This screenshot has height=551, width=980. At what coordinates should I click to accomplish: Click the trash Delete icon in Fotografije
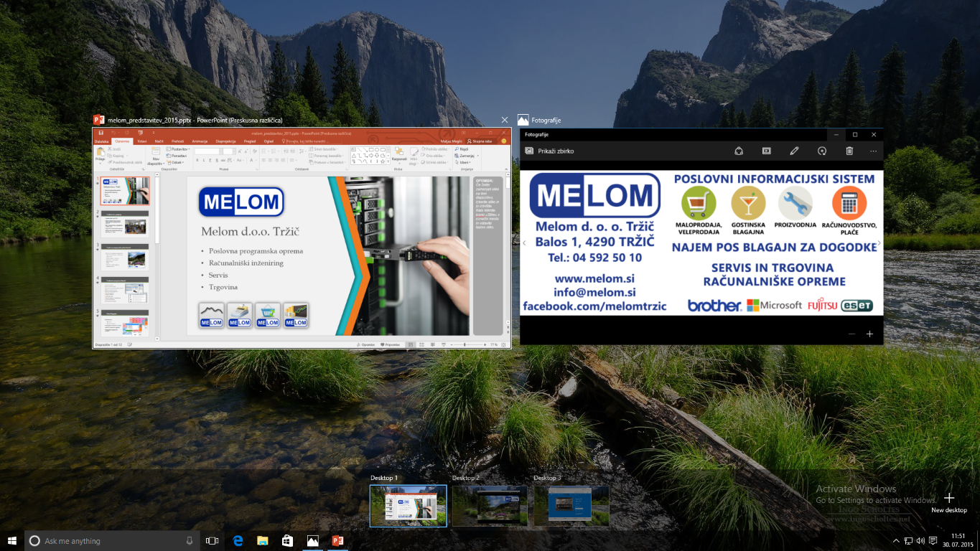[849, 151]
